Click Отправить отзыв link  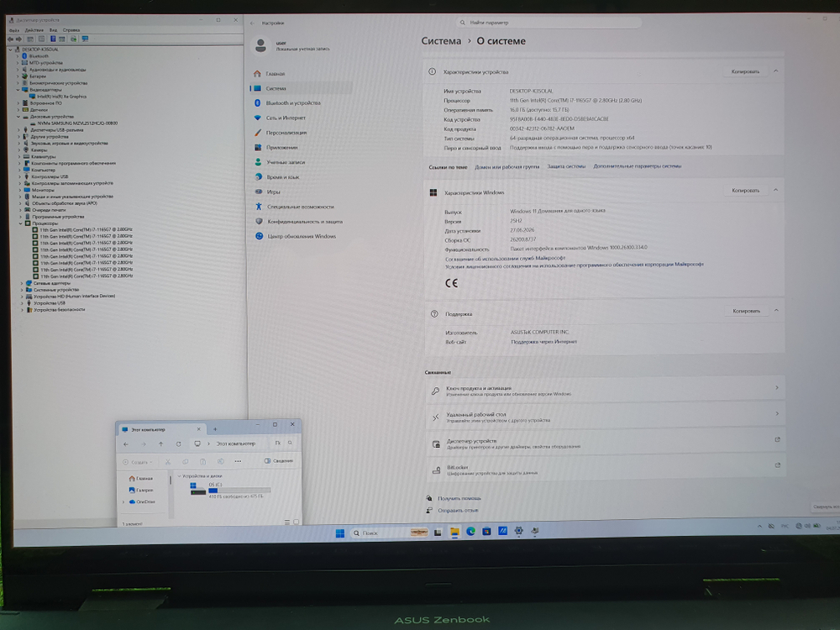(458, 511)
